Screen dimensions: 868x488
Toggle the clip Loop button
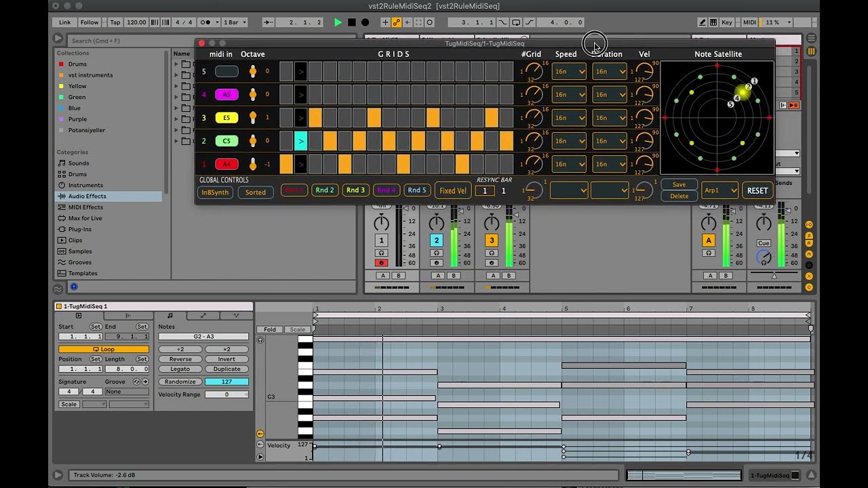tap(103, 349)
